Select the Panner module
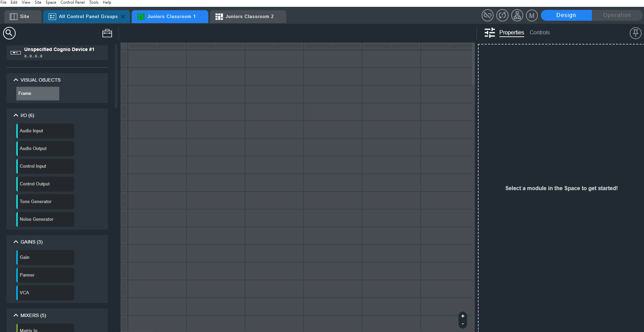 pyautogui.click(x=45, y=275)
